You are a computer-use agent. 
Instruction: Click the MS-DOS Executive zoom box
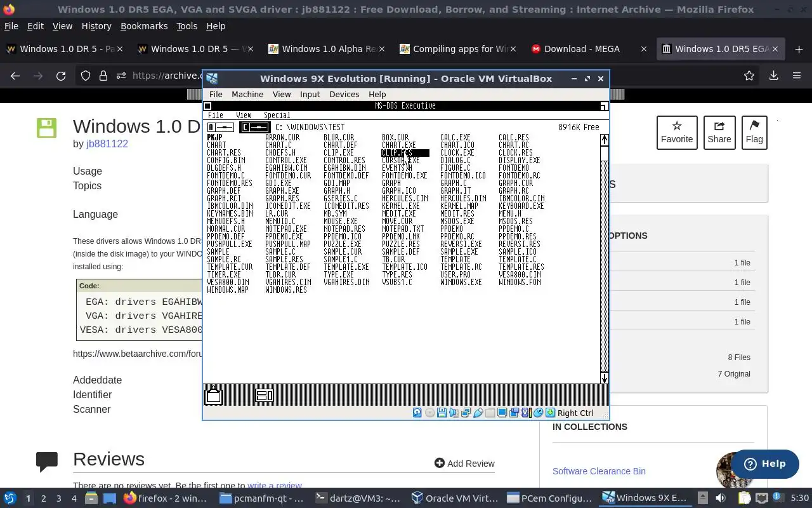604,106
